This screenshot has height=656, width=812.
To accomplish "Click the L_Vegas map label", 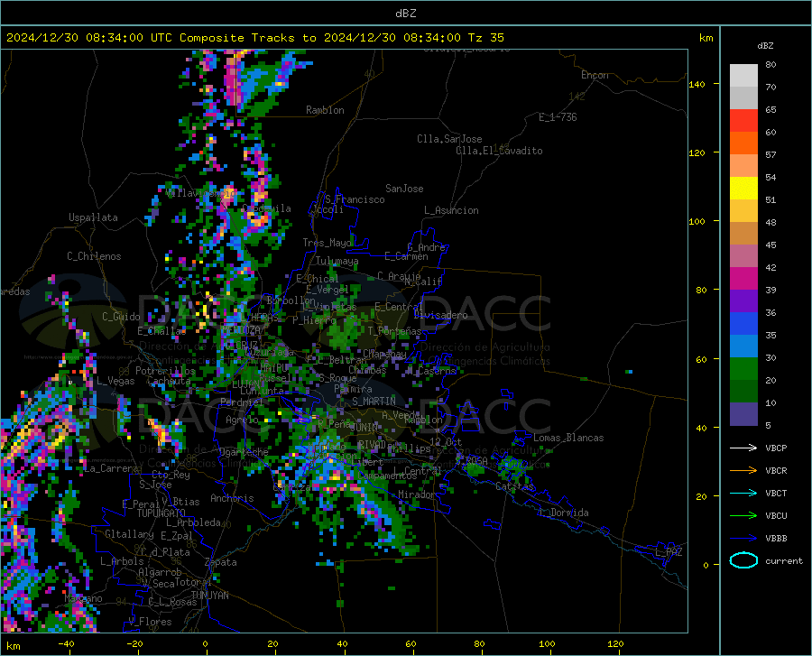I will coord(115,381).
